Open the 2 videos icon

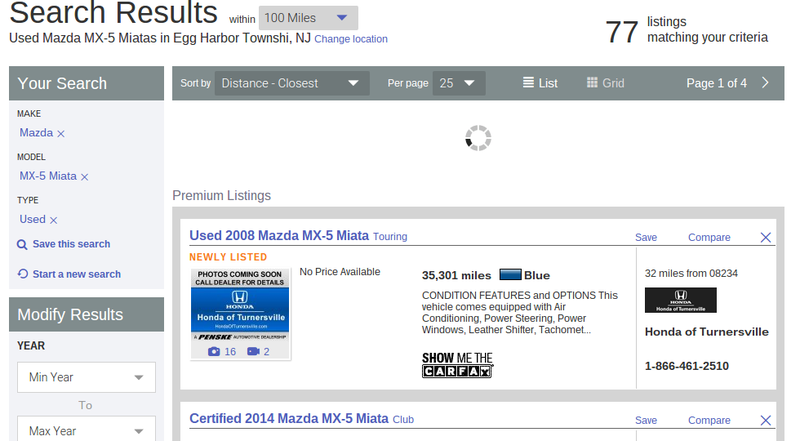click(253, 352)
